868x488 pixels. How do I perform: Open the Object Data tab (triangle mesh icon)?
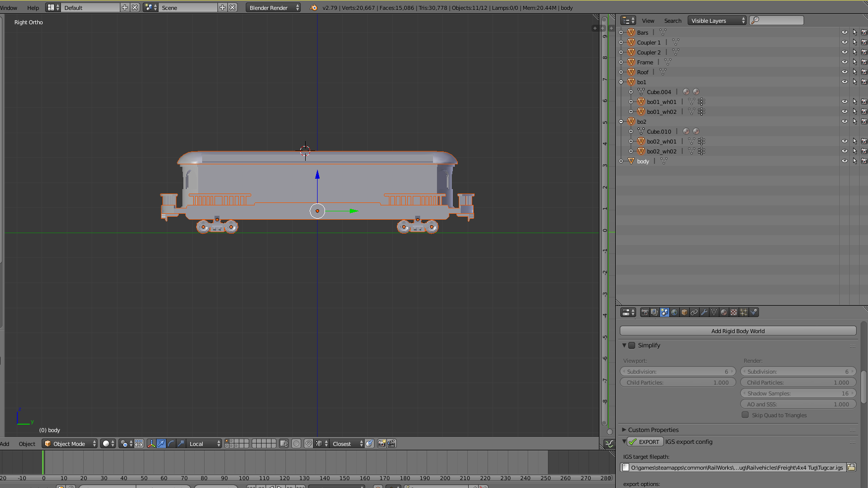pyautogui.click(x=714, y=312)
